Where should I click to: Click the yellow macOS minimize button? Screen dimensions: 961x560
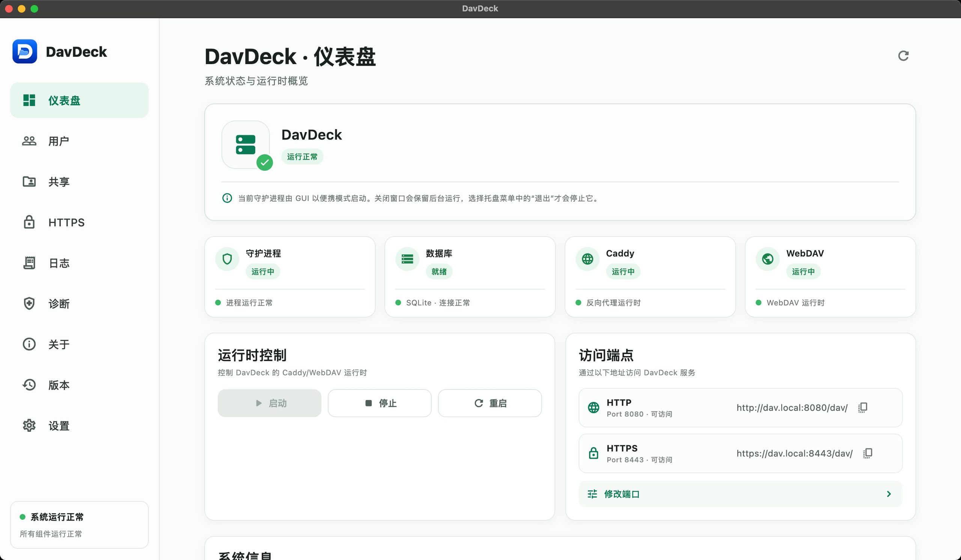tap(22, 9)
